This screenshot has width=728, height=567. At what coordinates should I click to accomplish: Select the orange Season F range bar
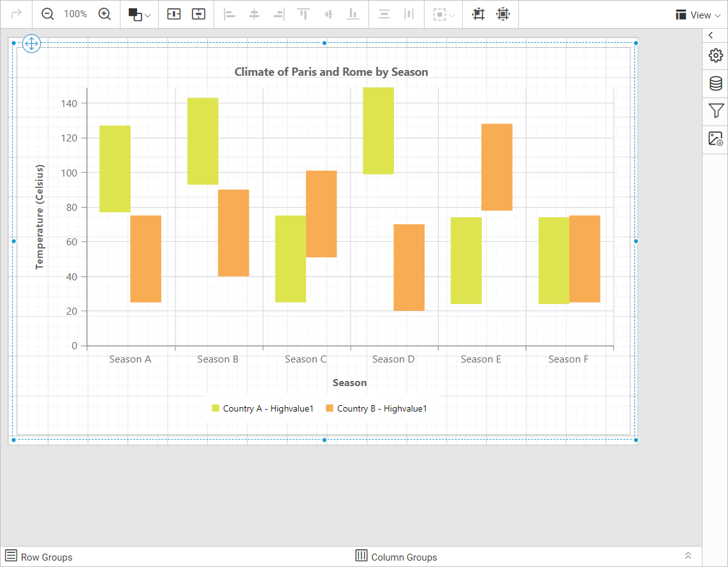(585, 259)
